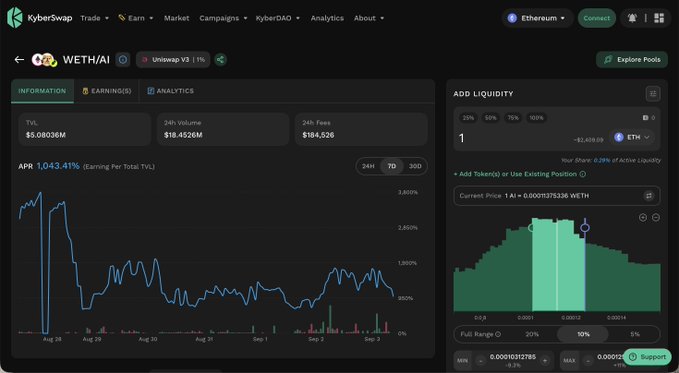Click Explore Pools button
The height and width of the screenshot is (373, 679).
[632, 60]
